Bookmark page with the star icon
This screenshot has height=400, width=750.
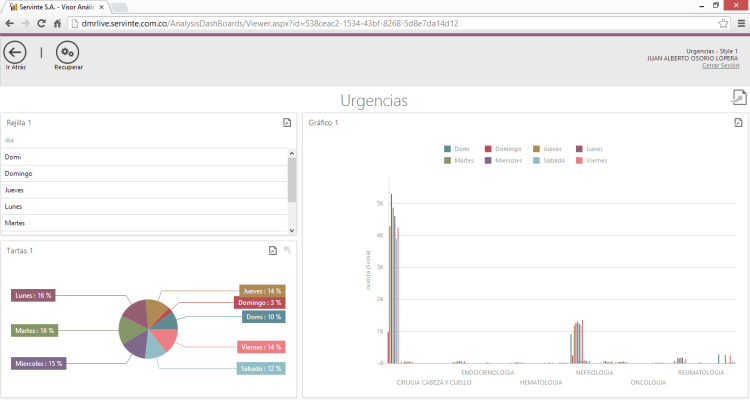[723, 23]
